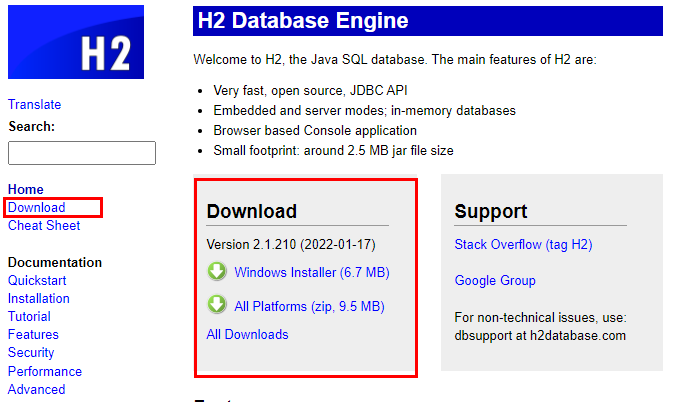This screenshot has width=678, height=402.
Task: Click the Download section heading
Action: tap(252, 212)
